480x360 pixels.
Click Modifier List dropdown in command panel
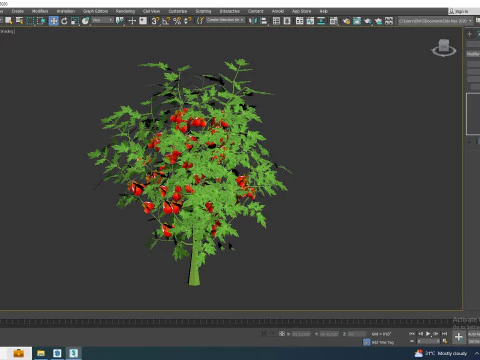pyautogui.click(x=473, y=54)
